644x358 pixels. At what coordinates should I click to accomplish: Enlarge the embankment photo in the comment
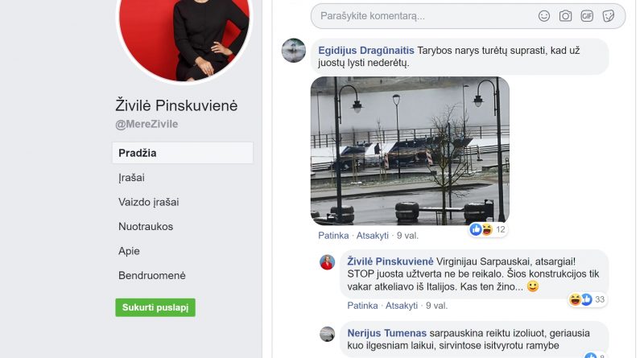[x=410, y=150]
